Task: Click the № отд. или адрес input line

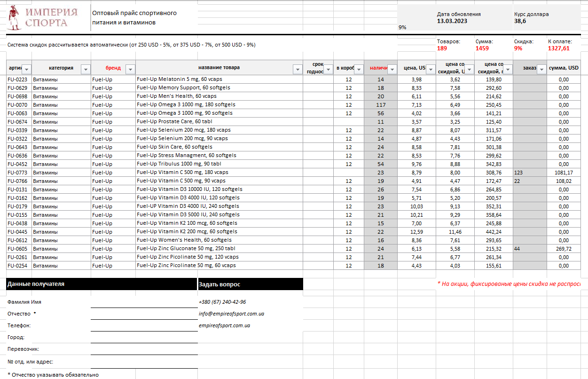Action: [144, 362]
